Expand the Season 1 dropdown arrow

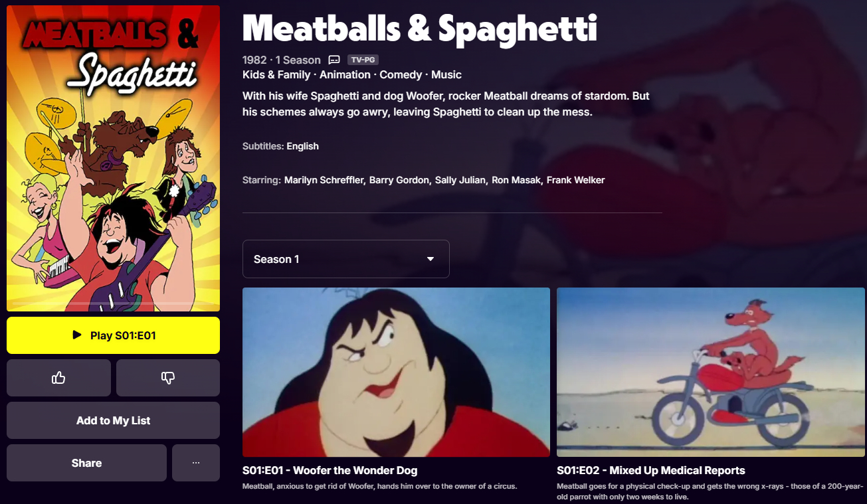pyautogui.click(x=431, y=259)
